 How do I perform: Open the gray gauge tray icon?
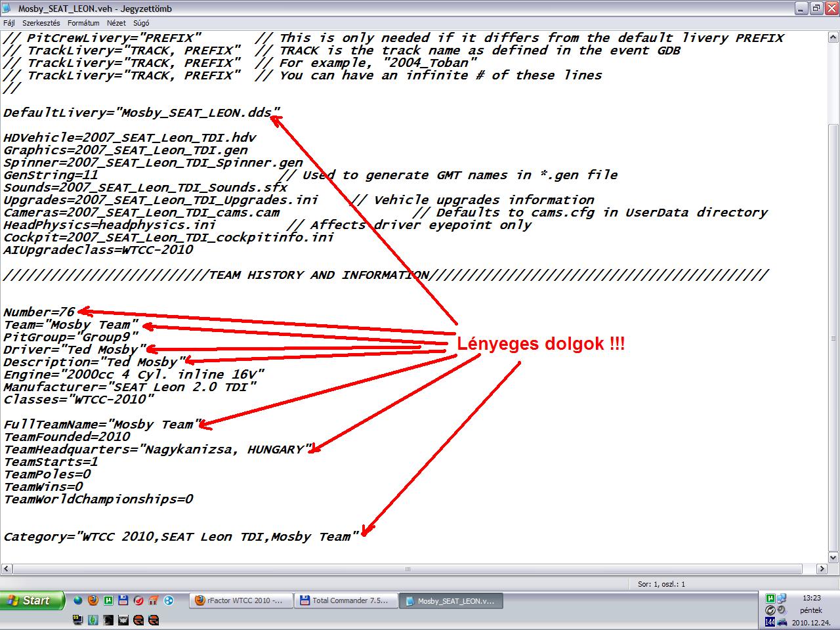[x=770, y=610]
